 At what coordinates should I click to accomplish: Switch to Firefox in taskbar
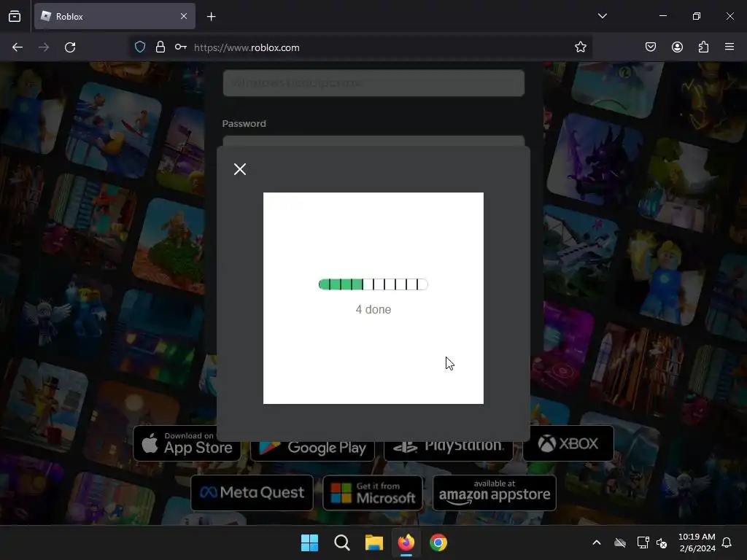[x=406, y=542]
